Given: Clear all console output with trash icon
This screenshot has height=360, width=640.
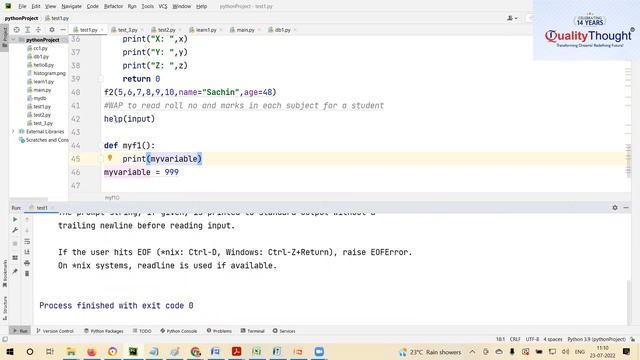Looking at the screenshot, I should pos(27,273).
